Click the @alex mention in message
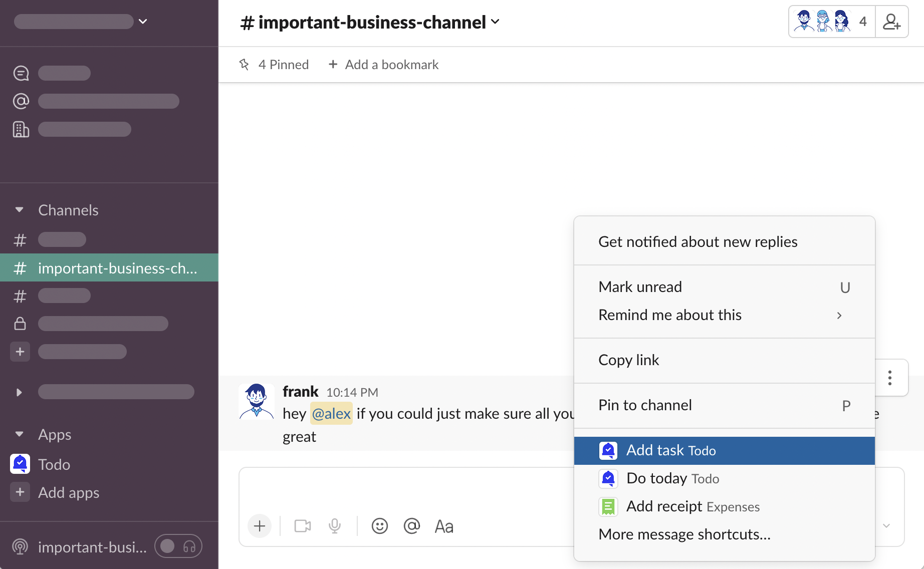Screen dimensions: 924x569 331,414
